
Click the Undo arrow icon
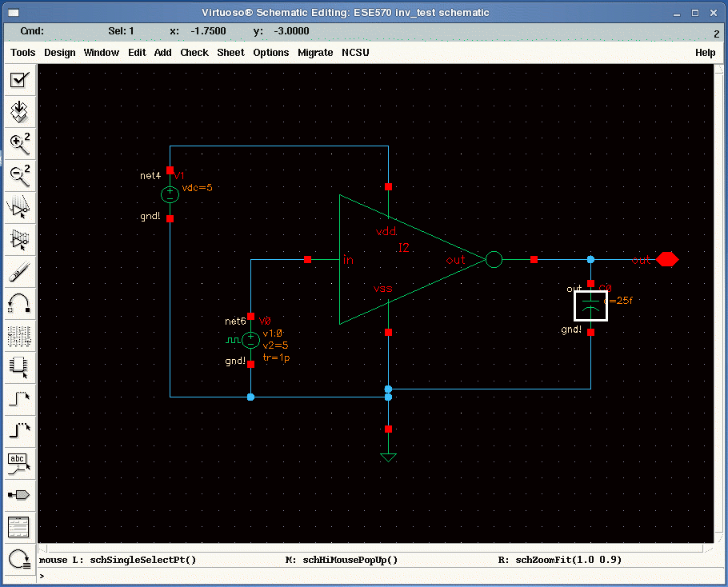19,304
